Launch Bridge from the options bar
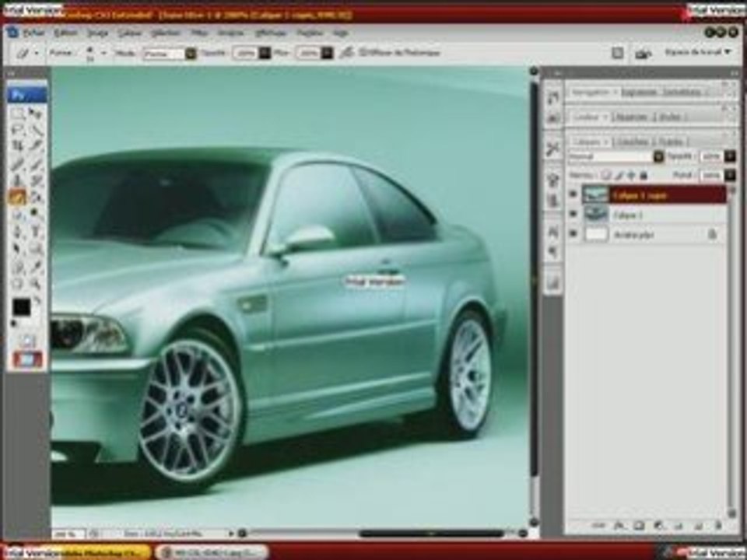Viewport: 747px width, 560px height. tap(644, 54)
